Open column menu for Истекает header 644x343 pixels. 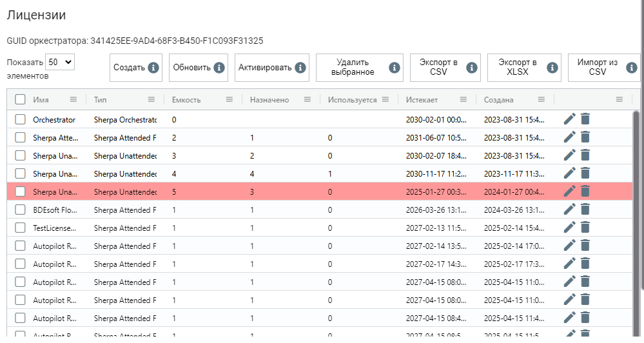(x=463, y=99)
